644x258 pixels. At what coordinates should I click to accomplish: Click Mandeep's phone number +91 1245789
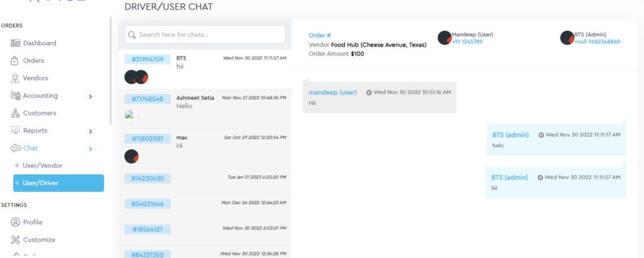pos(467,42)
